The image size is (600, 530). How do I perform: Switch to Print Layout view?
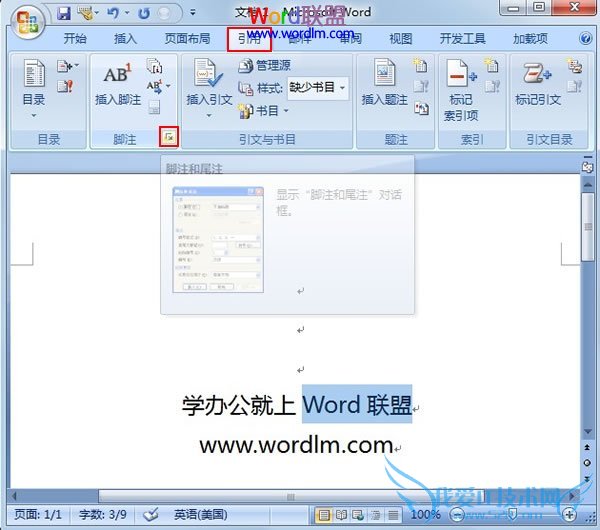[x=324, y=515]
